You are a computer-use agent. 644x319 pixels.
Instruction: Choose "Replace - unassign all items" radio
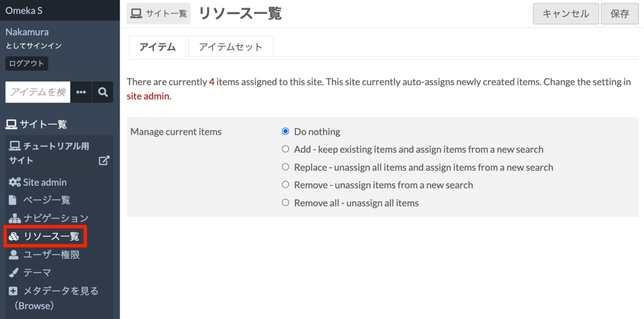pos(286,167)
